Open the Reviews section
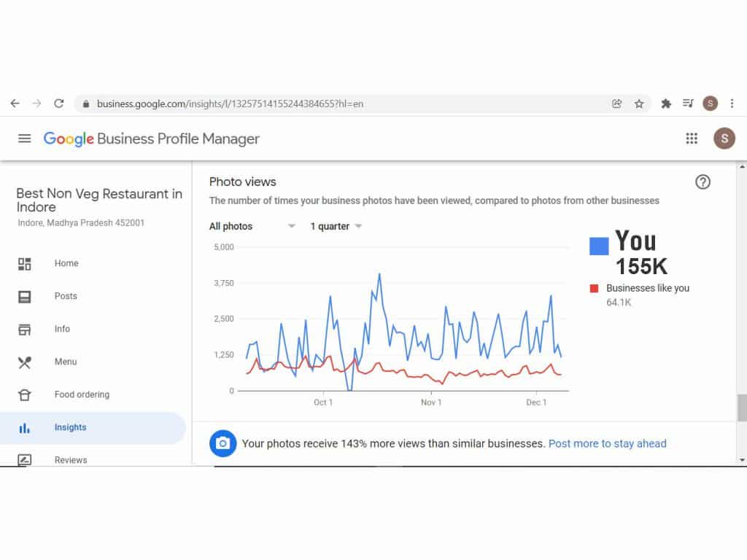The height and width of the screenshot is (560, 747). click(70, 460)
